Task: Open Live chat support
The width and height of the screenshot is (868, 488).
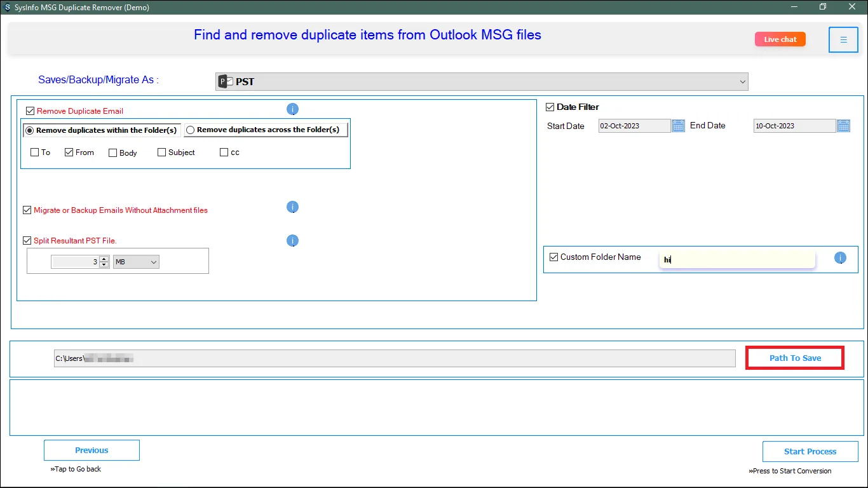Action: point(780,39)
